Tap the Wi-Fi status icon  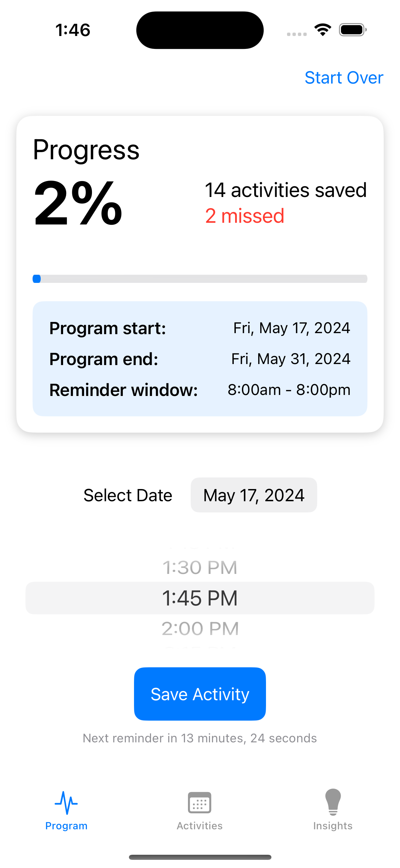coord(323,30)
